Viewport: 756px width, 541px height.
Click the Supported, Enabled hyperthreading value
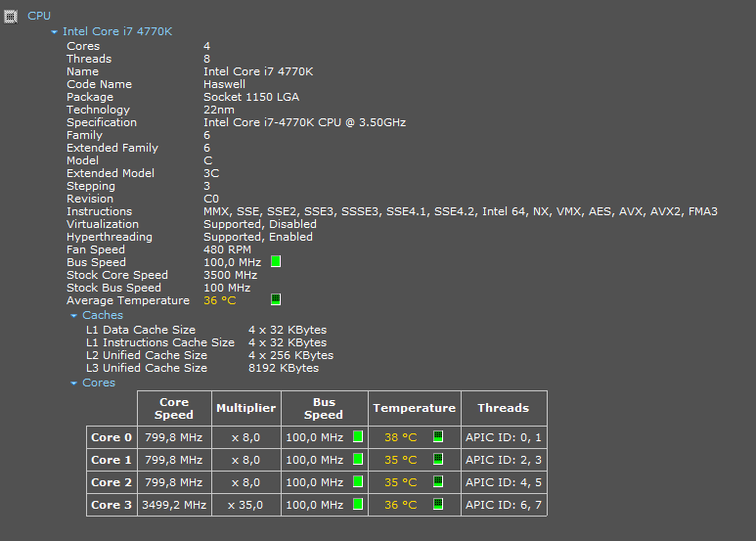[258, 237]
